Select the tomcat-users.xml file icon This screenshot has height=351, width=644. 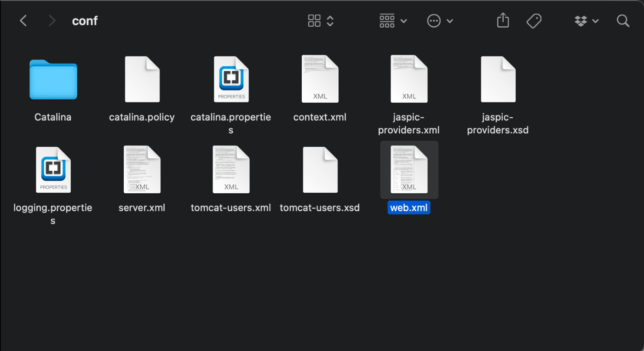[231, 170]
